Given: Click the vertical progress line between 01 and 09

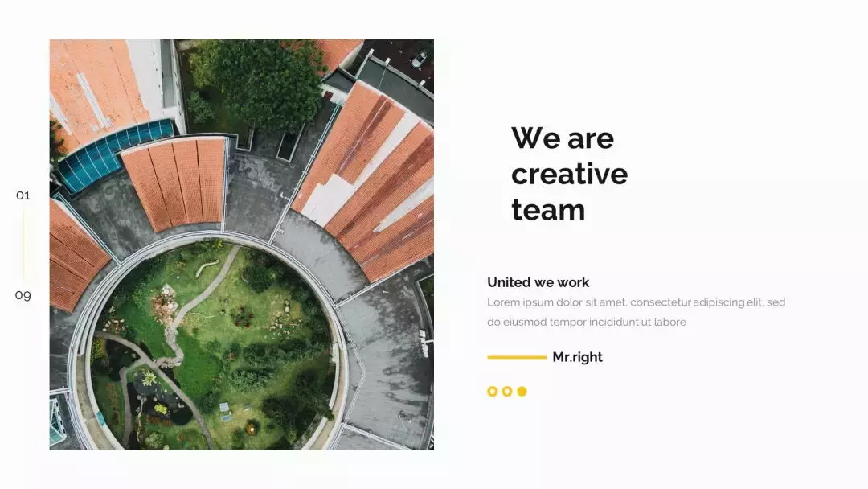Looking at the screenshot, I should click(23, 244).
